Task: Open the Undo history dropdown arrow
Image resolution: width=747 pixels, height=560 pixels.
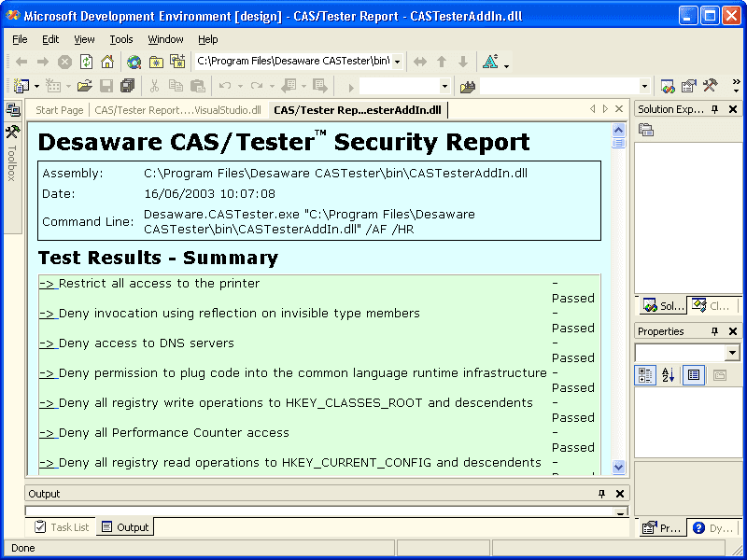Action: [x=241, y=86]
